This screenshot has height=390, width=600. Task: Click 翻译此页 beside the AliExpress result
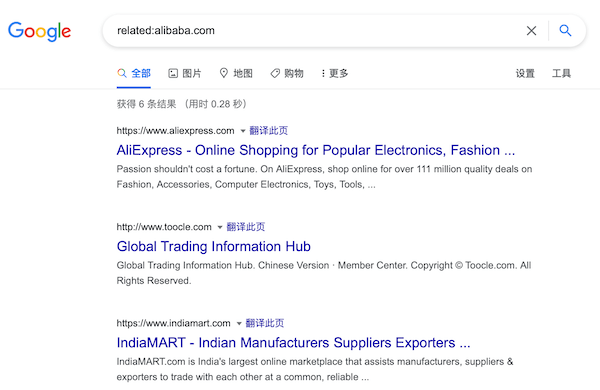click(269, 131)
